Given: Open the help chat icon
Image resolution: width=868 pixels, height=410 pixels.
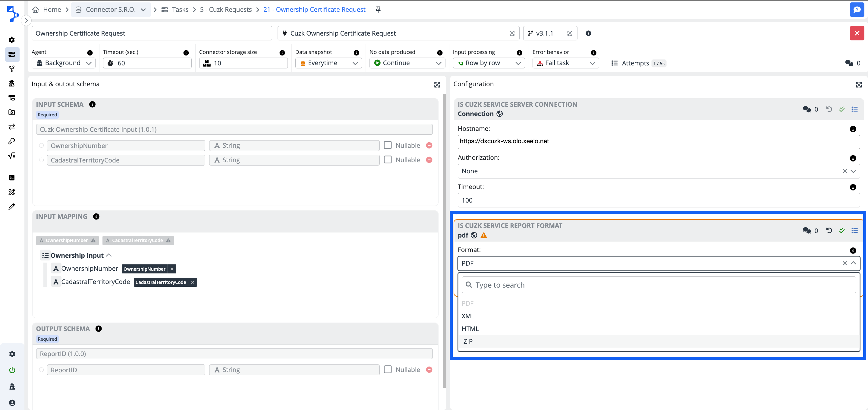Looking at the screenshot, I should point(857,9).
